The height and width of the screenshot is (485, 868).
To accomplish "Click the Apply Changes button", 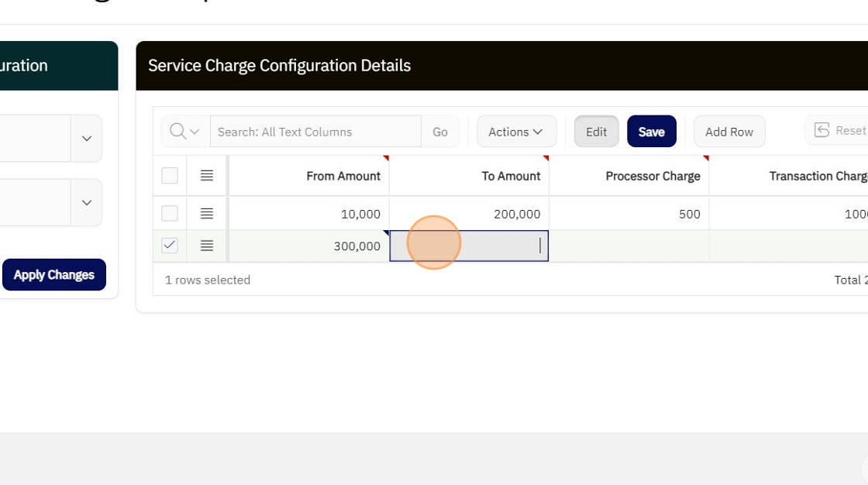I will coord(54,275).
